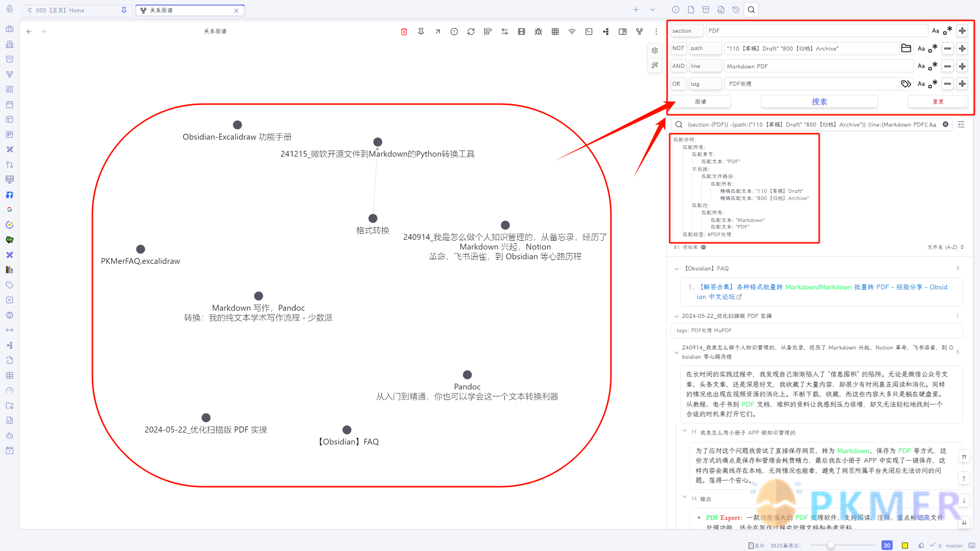This screenshot has height=551, width=980.
Task: Toggle regex option in tag row
Action: coord(933,84)
